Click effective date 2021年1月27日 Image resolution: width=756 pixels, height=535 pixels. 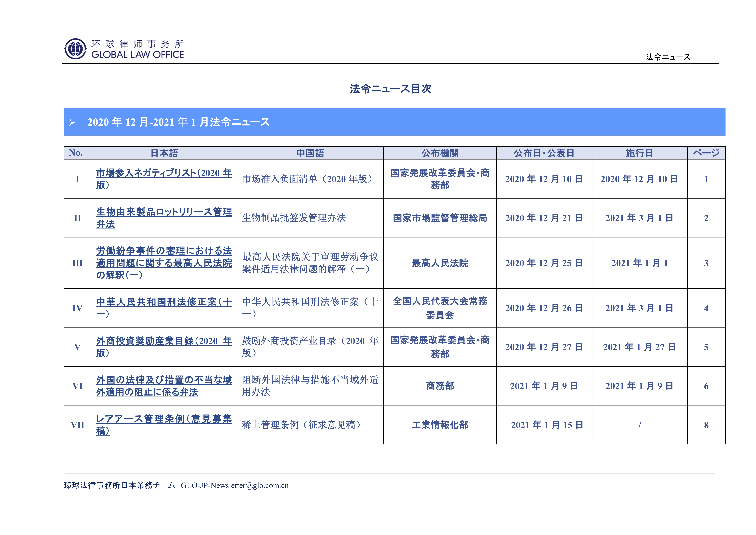point(639,347)
